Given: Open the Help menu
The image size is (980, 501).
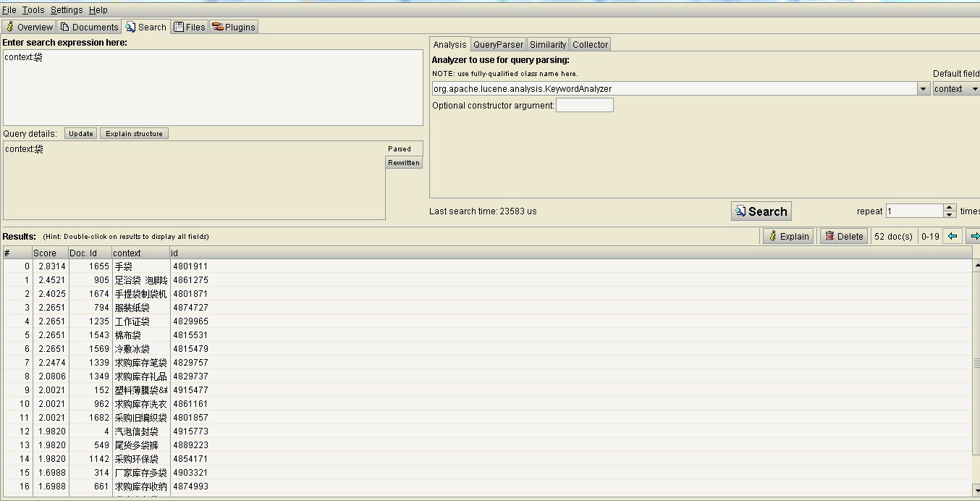Looking at the screenshot, I should click(x=98, y=9).
